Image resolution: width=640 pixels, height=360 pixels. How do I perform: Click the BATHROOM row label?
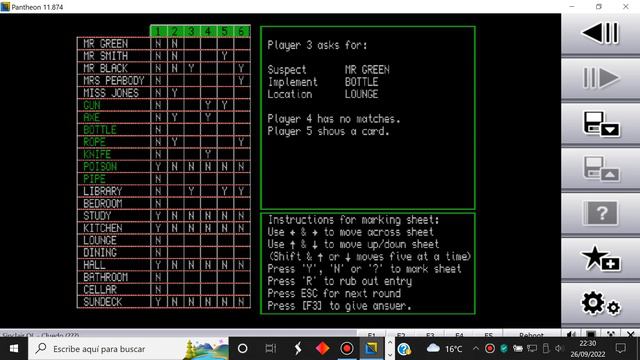(x=106, y=277)
